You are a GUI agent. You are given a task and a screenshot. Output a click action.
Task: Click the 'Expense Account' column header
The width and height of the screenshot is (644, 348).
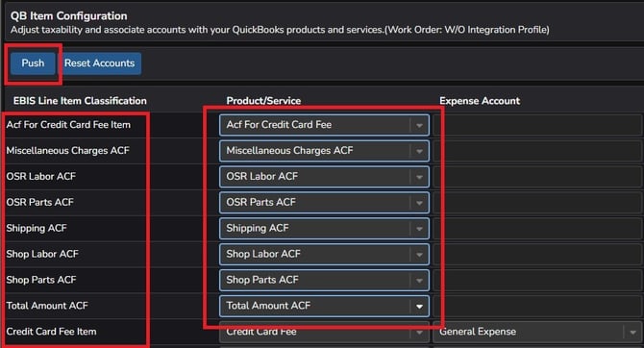point(480,101)
